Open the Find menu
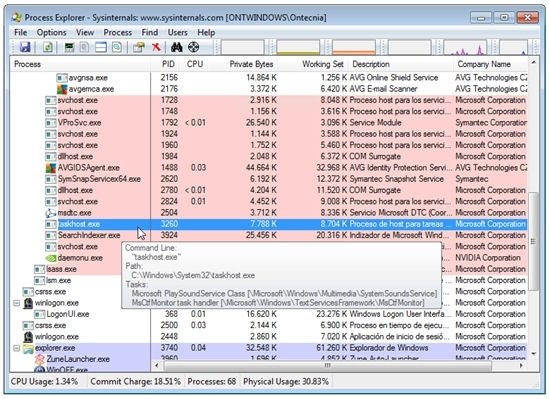The width and height of the screenshot is (549, 399). 150,33
